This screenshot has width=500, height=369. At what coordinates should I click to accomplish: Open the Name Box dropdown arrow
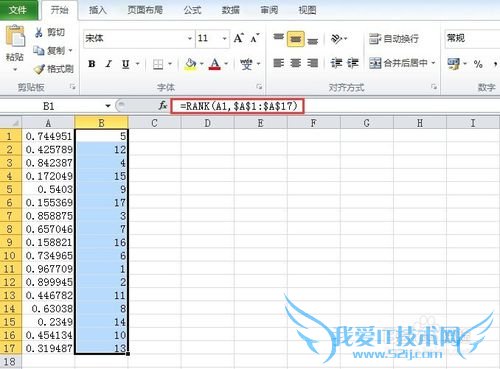pyautogui.click(x=108, y=106)
